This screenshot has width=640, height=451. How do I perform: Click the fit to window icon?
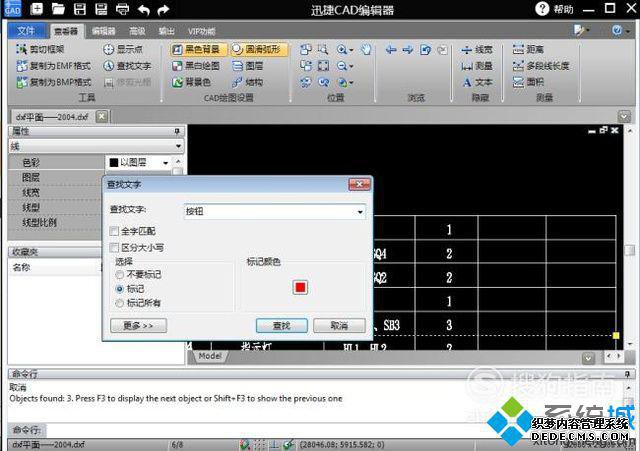click(x=323, y=66)
